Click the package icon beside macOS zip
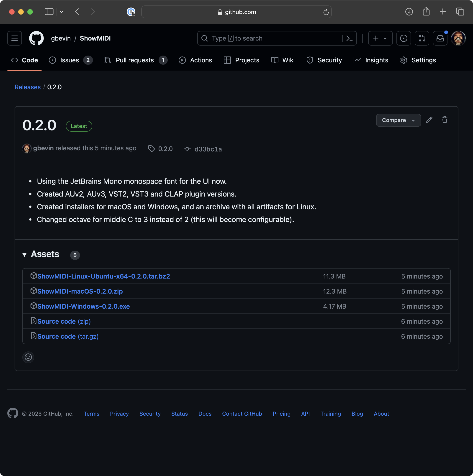473x476 pixels. (33, 291)
